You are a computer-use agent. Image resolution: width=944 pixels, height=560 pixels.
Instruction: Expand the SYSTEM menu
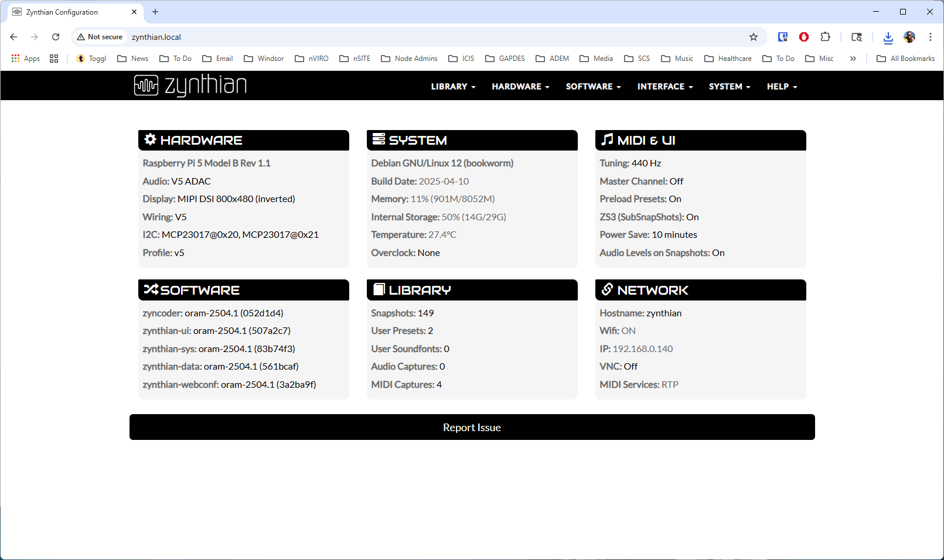pyautogui.click(x=730, y=86)
